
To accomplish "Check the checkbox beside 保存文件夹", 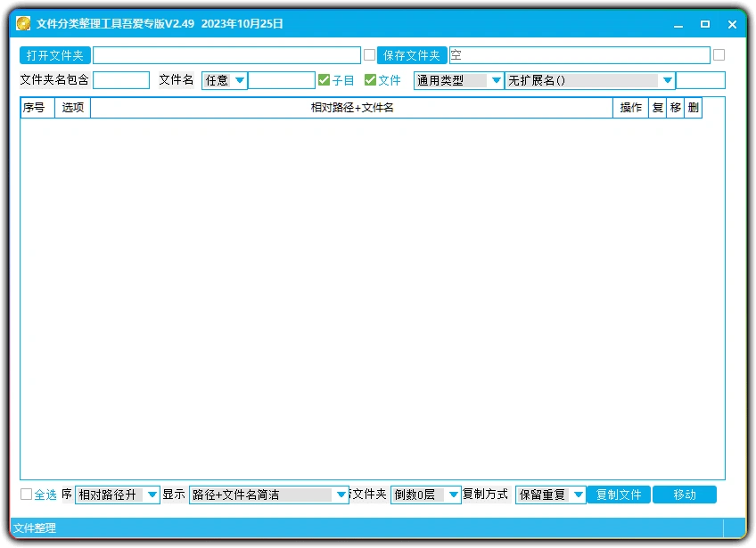I will (370, 54).
